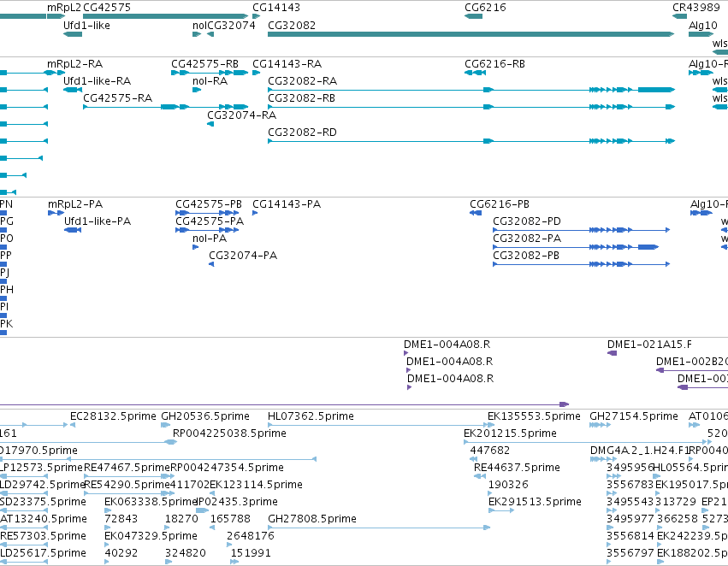Select the mRpL2-PA protein label
728x566 pixels.
click(75, 204)
